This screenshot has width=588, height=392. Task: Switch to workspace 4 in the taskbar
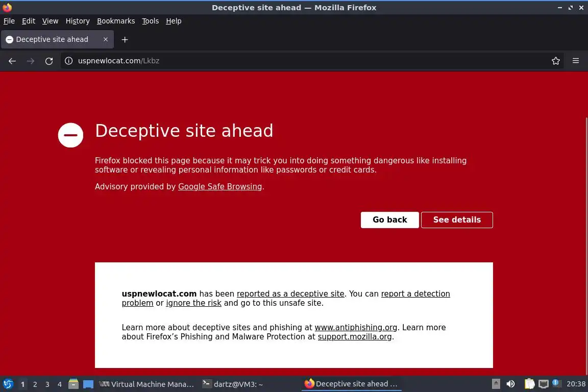60,384
